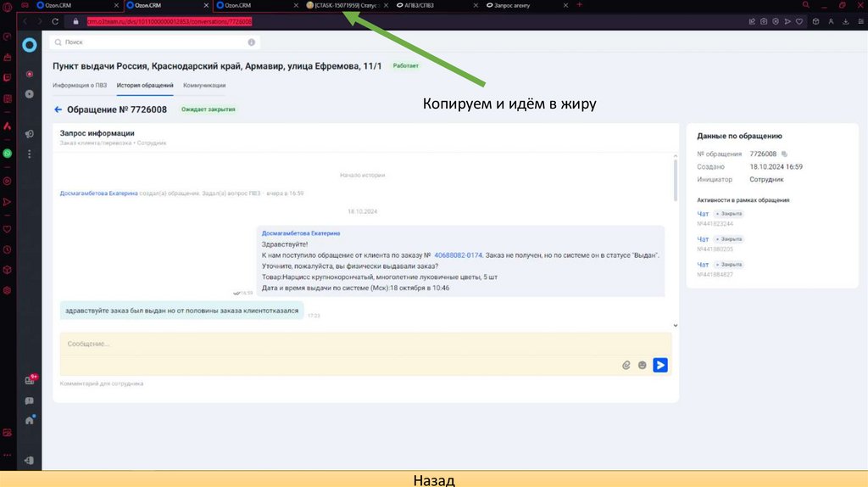The width and height of the screenshot is (868, 487).
Task: Open the История обращений tab
Action: [x=145, y=86]
